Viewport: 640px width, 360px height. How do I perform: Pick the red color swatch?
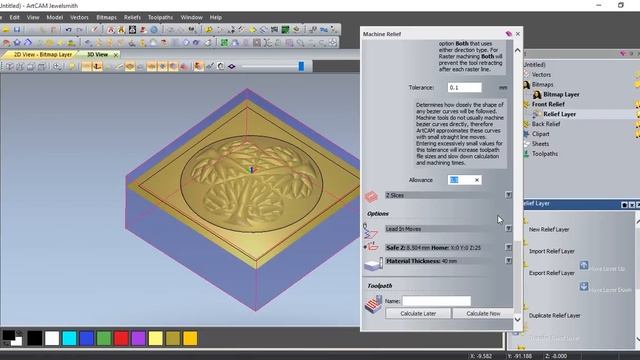121,338
